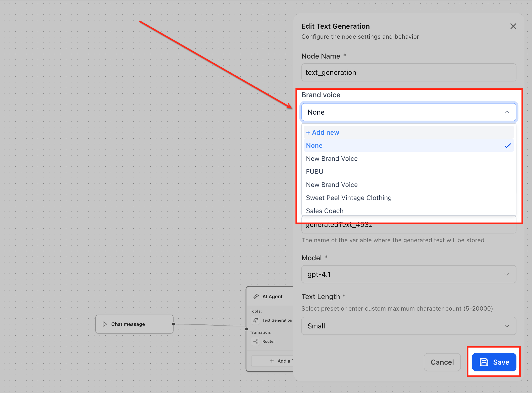532x393 pixels.
Task: Click the Save button
Action: tap(494, 362)
